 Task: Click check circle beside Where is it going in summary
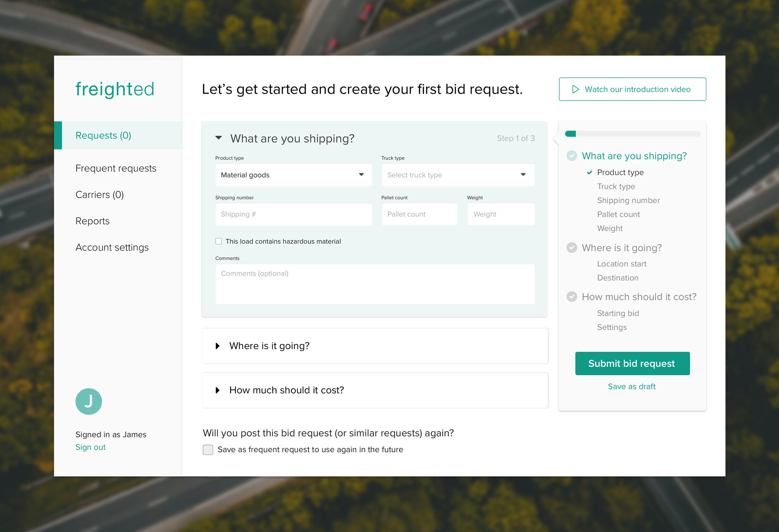click(571, 247)
